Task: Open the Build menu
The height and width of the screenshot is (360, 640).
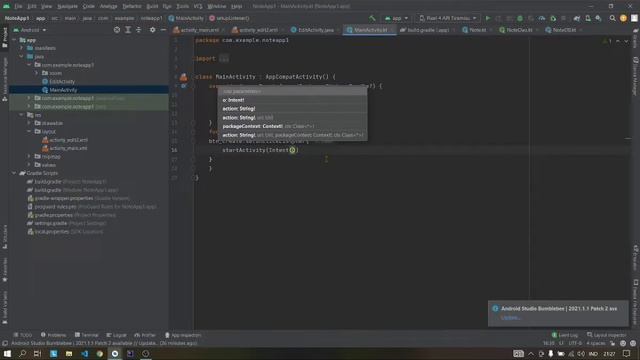Action: (x=152, y=6)
